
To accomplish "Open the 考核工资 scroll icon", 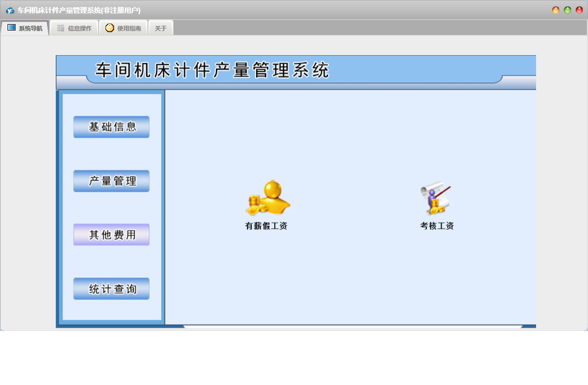I will click(x=436, y=198).
